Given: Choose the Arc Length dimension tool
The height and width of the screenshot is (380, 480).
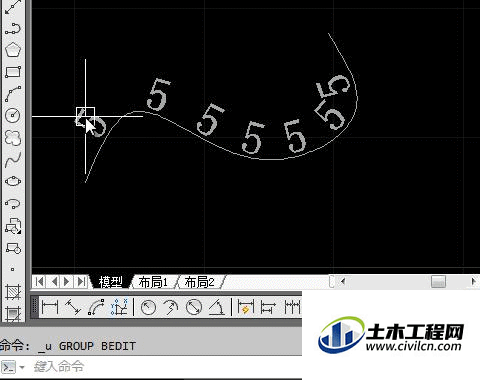Looking at the screenshot, I should click(96, 307).
